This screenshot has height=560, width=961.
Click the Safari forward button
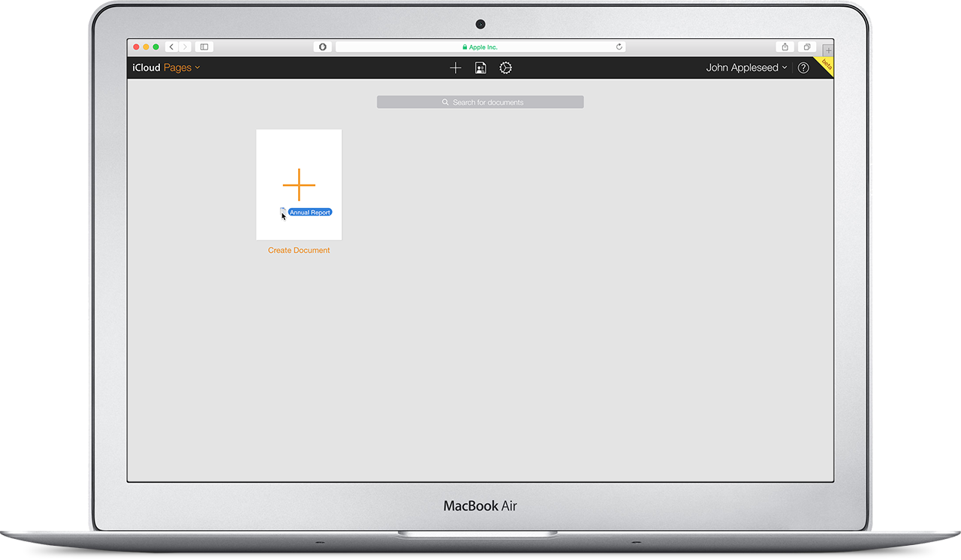[x=185, y=47]
